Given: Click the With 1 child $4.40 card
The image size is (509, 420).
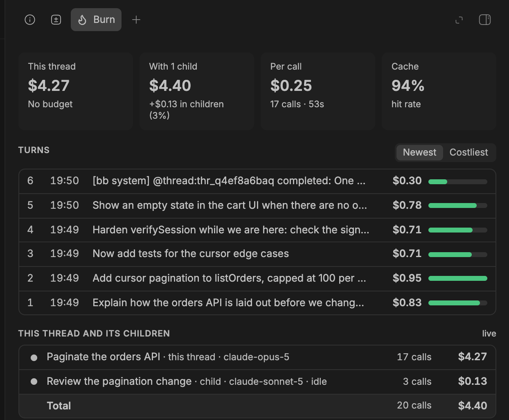Looking at the screenshot, I should coord(197,91).
